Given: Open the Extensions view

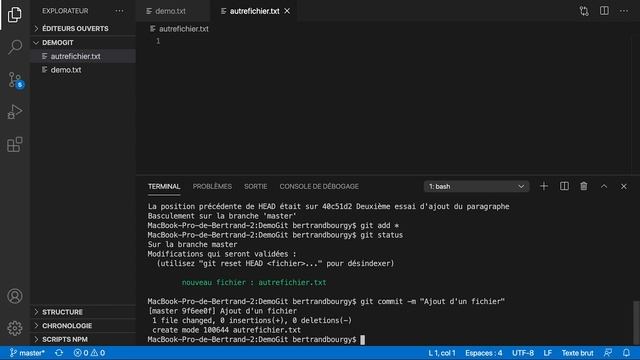Looking at the screenshot, I should 15,144.
